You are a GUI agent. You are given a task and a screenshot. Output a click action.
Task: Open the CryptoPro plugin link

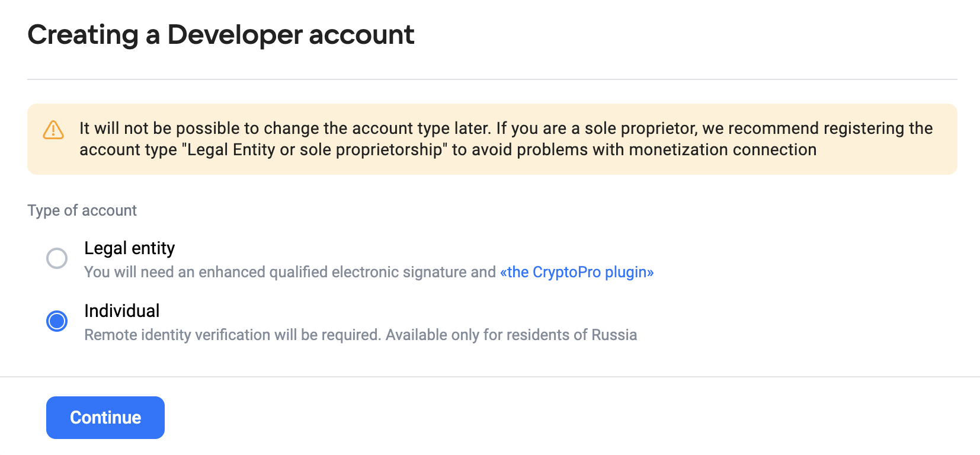(x=577, y=272)
